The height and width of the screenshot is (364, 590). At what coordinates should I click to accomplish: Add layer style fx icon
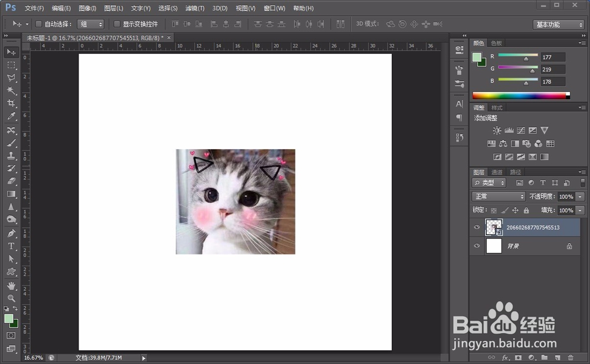coord(505,358)
